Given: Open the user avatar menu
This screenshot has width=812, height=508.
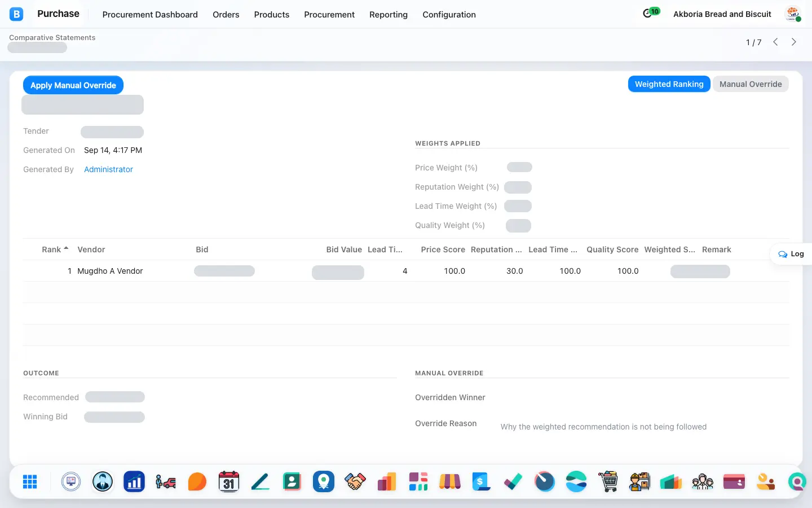Looking at the screenshot, I should pyautogui.click(x=793, y=14).
